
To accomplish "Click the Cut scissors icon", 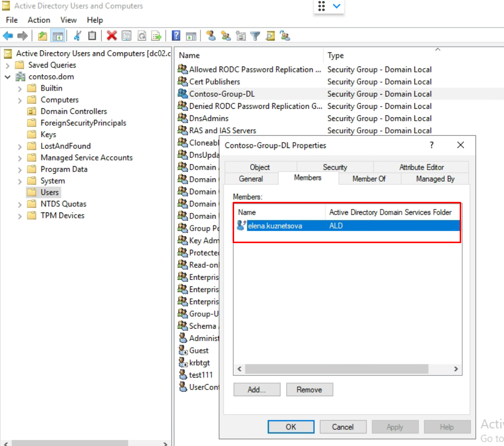I will tap(77, 36).
